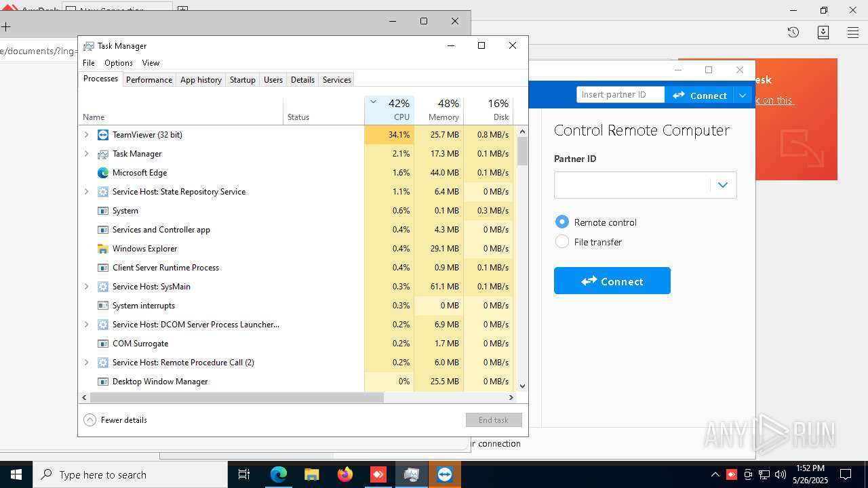Click the TeamViewer process icon
The image size is (868, 488).
click(103, 135)
